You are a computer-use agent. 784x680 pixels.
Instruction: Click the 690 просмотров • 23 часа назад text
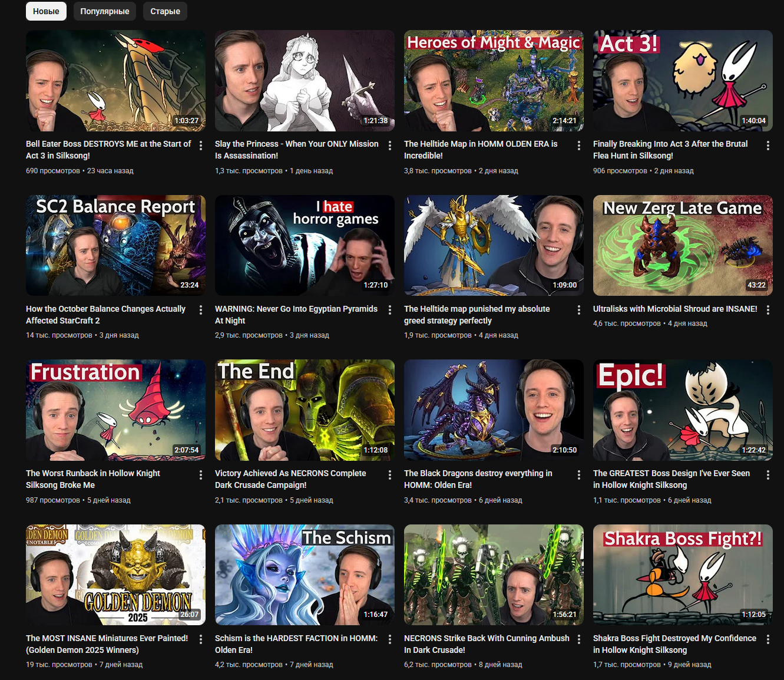[80, 171]
